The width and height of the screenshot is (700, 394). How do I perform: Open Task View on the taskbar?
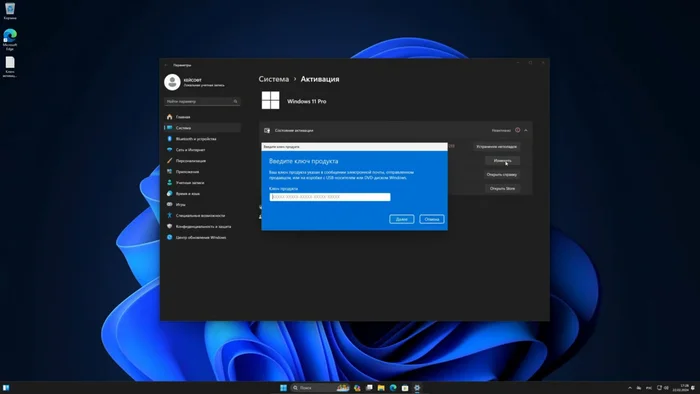pos(369,388)
